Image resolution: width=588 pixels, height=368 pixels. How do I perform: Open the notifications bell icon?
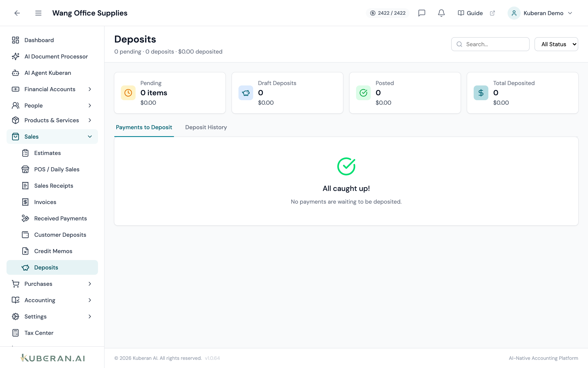coord(441,13)
